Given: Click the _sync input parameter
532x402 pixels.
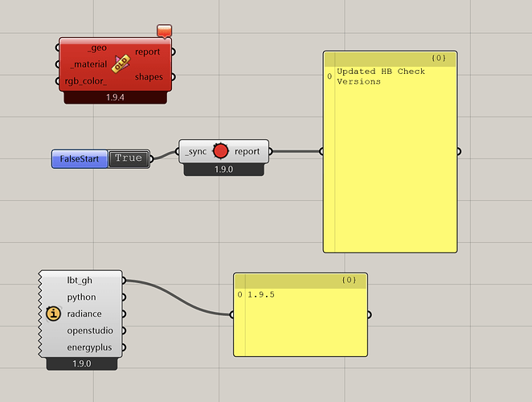Looking at the screenshot, I should pyautogui.click(x=195, y=151).
